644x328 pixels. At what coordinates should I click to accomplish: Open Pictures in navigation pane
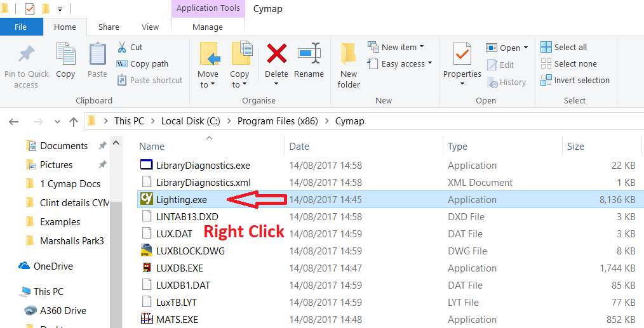pos(57,165)
